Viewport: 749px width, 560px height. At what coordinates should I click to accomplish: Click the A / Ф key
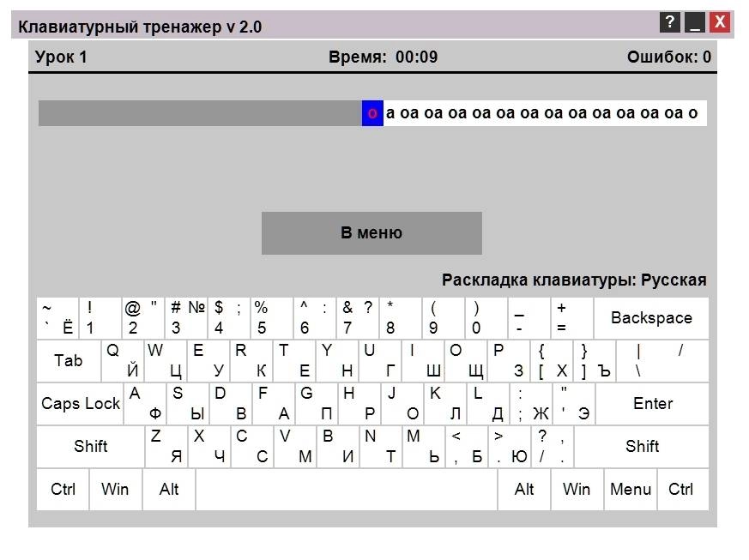145,404
